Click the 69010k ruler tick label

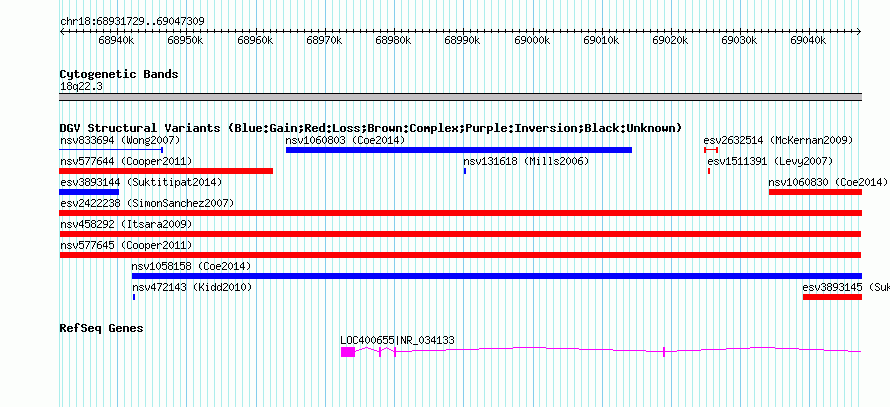[x=602, y=40]
